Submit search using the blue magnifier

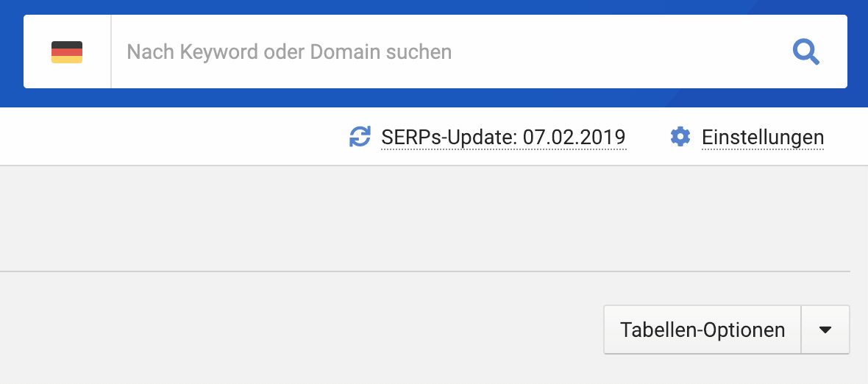coord(805,52)
